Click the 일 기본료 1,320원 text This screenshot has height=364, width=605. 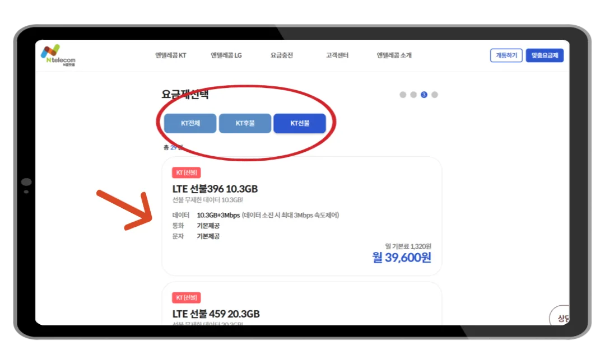pyautogui.click(x=408, y=246)
